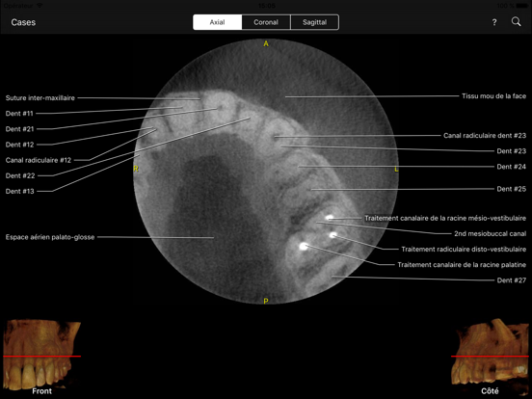Click the 'Dent #13' label

19,192
